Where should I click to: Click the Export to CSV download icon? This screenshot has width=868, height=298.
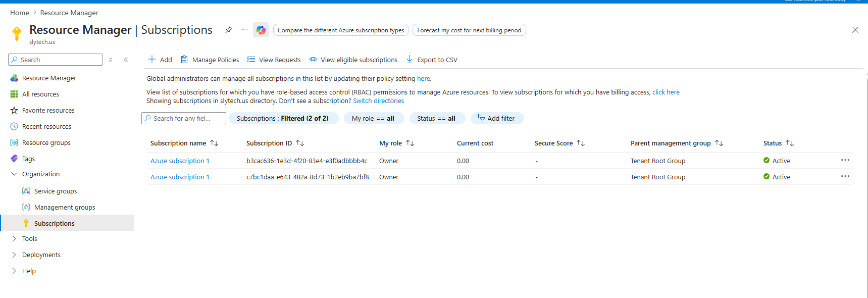[x=410, y=59]
